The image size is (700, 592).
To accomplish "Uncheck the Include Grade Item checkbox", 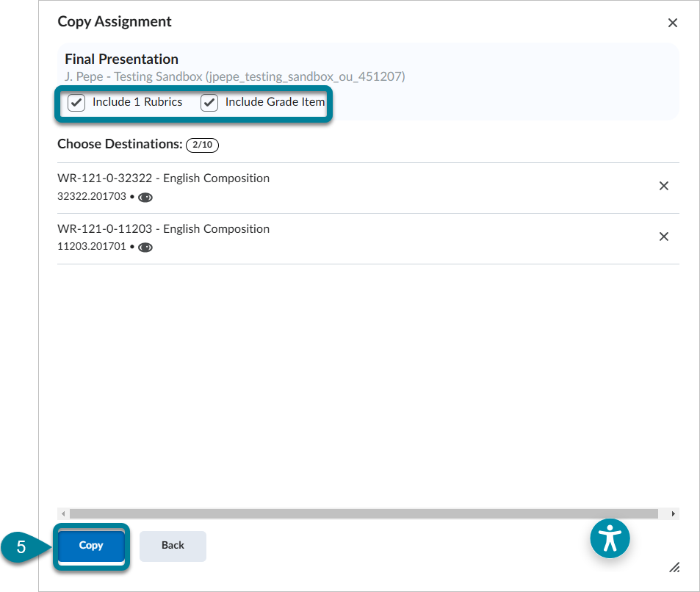I will point(209,102).
